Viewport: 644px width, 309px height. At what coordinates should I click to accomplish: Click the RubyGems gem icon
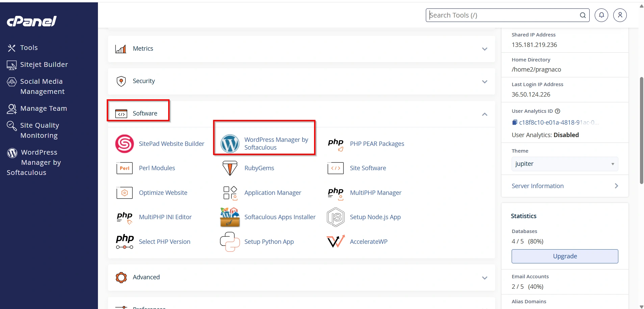230,168
